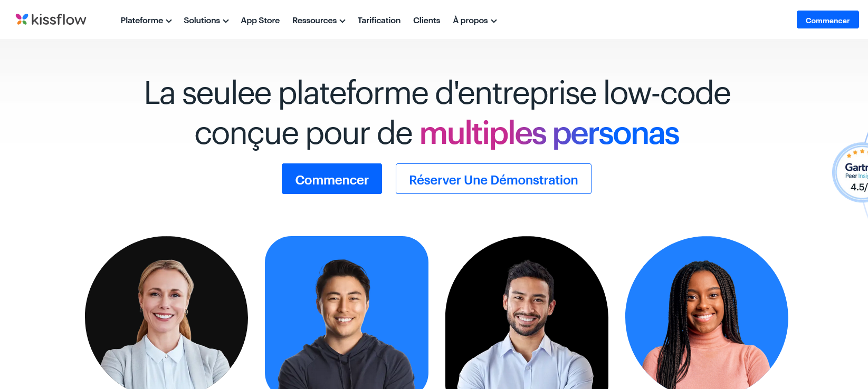This screenshot has height=389, width=868.
Task: Open the Tarification page
Action: tap(379, 21)
